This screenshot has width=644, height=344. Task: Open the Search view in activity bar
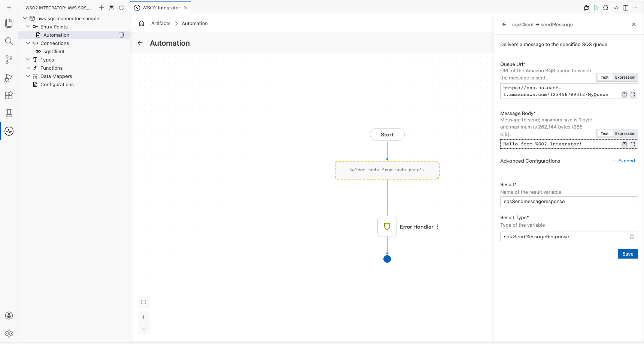pyautogui.click(x=9, y=41)
